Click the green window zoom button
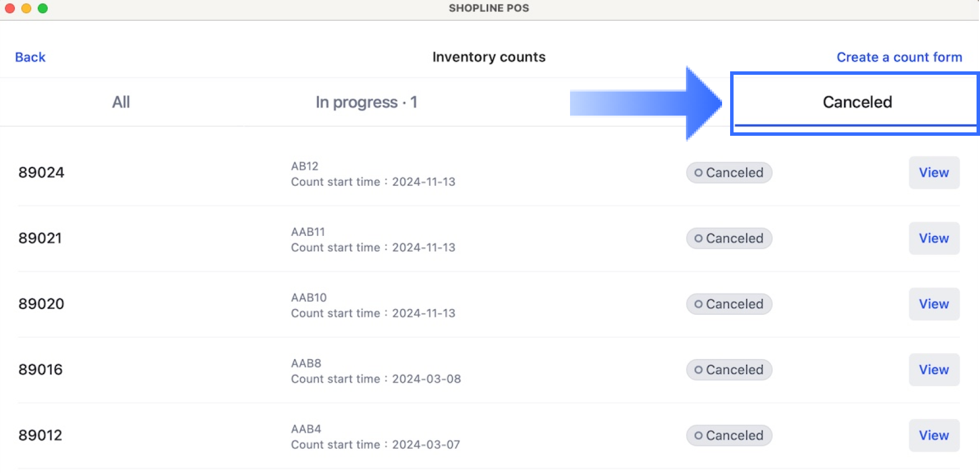The image size is (980, 473). pos(43,8)
